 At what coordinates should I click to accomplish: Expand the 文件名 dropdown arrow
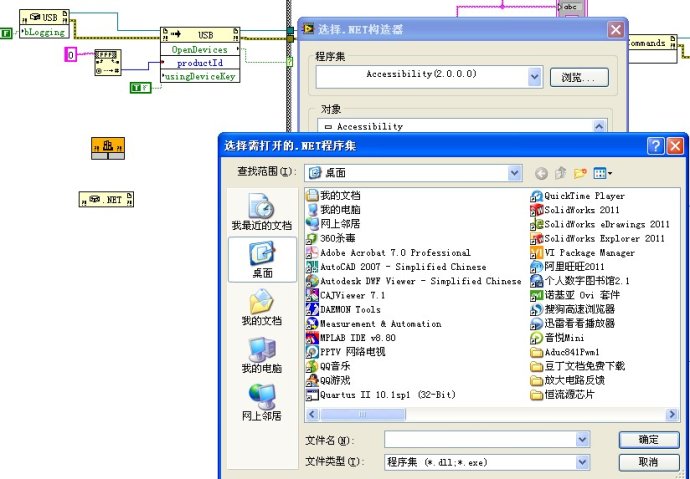coord(582,439)
